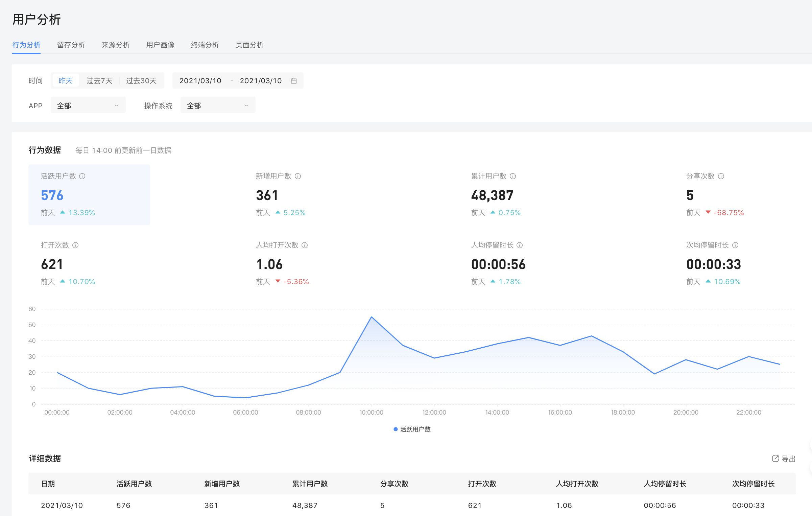Click the 48,387 cell in the table row

pos(305,506)
